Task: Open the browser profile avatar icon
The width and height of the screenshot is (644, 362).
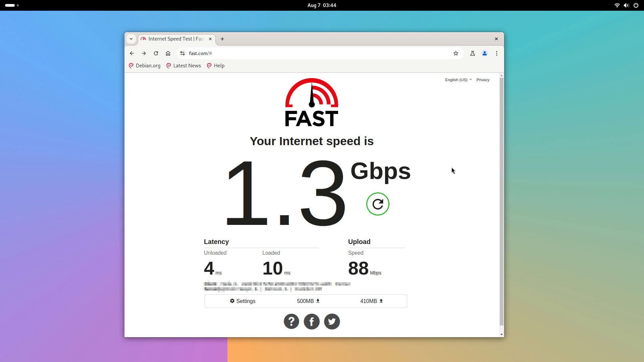Action: pyautogui.click(x=485, y=53)
